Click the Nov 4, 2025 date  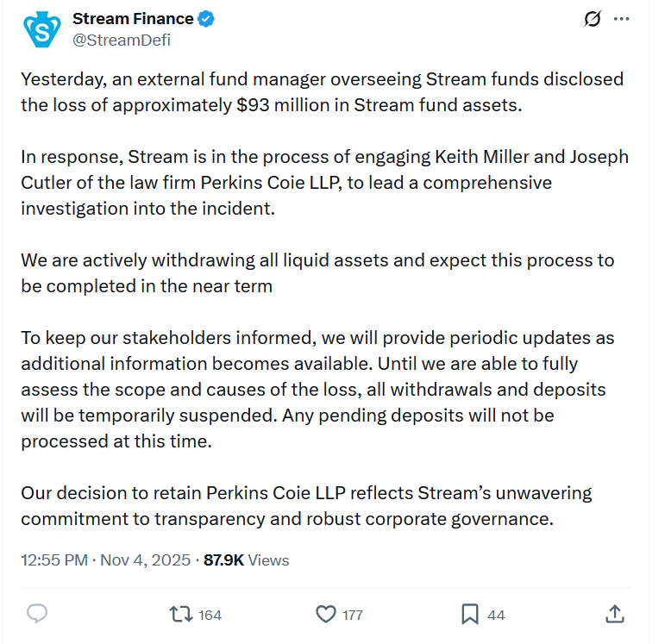[145, 560]
